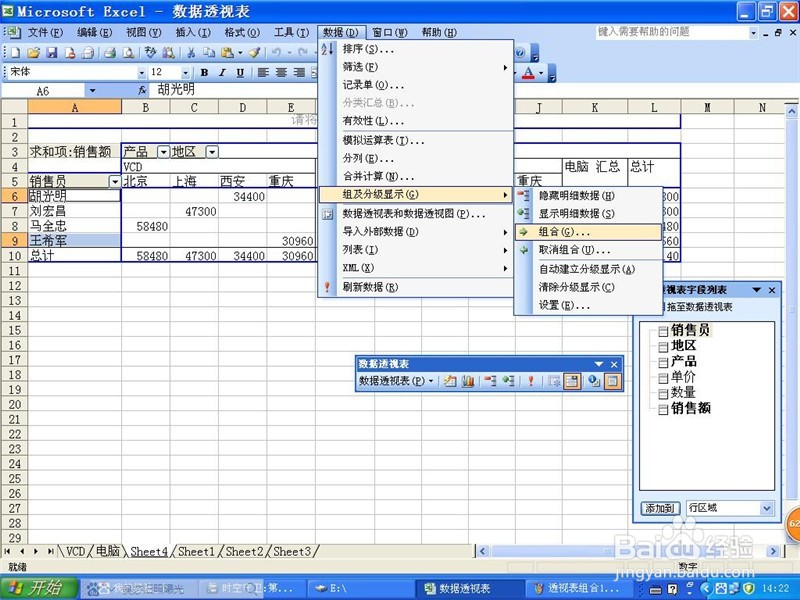
Task: Toggle Italic formatting button
Action: coord(222,72)
